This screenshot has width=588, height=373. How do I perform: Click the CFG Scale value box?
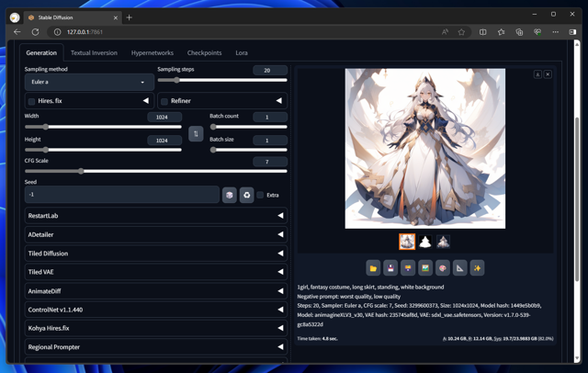[x=270, y=162]
